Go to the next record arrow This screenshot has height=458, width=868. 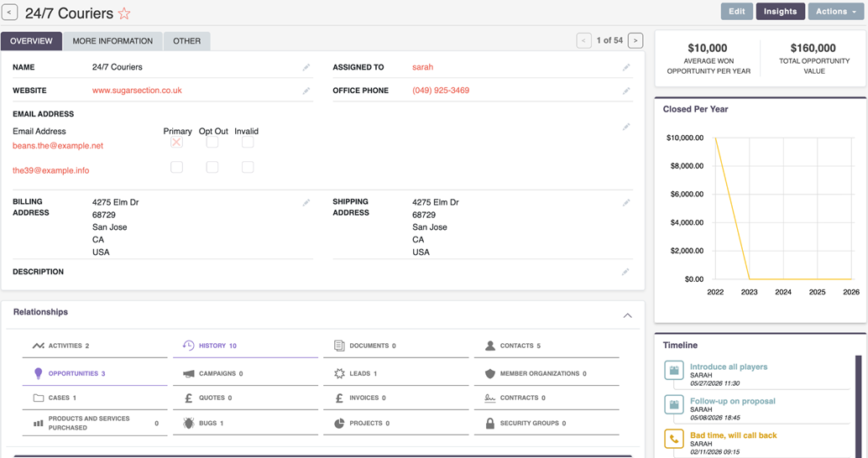[x=635, y=40]
